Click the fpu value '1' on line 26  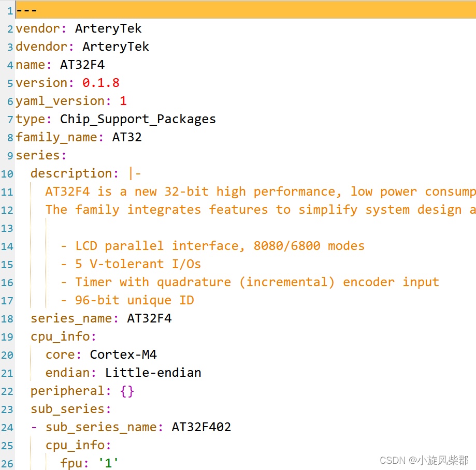[108, 463]
